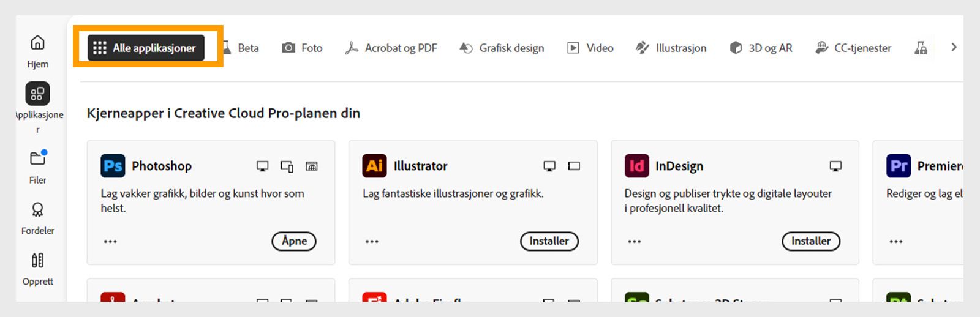This screenshot has height=317, width=980.
Task: Install Illustrator with the Installer button
Action: tap(549, 241)
